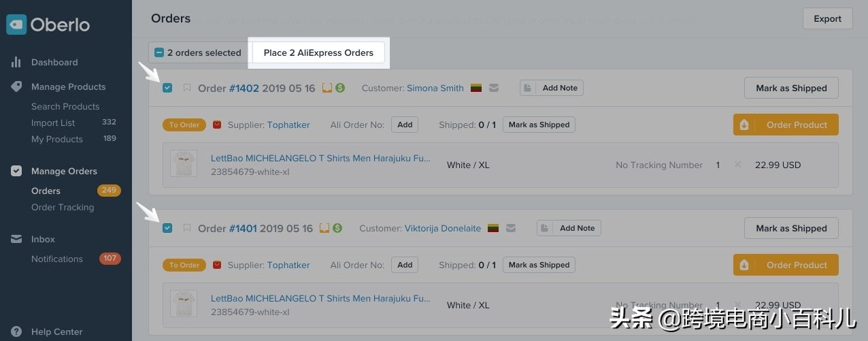The image size is (868, 341).
Task: Click the Oberlo logo
Action: tap(48, 25)
